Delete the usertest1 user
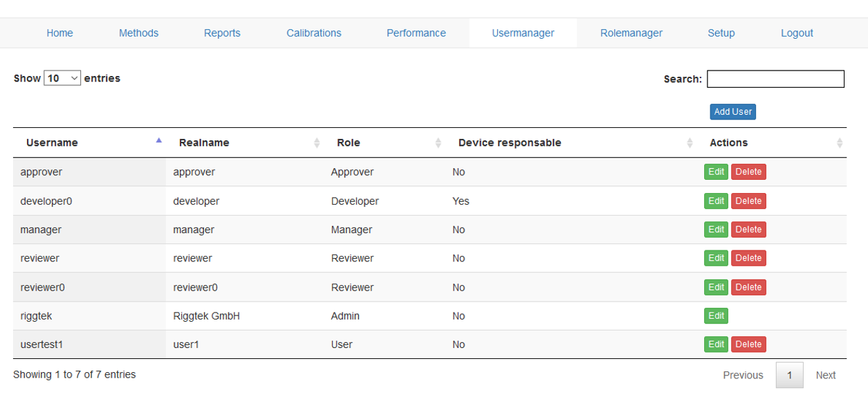This screenshot has height=397, width=868. (748, 344)
